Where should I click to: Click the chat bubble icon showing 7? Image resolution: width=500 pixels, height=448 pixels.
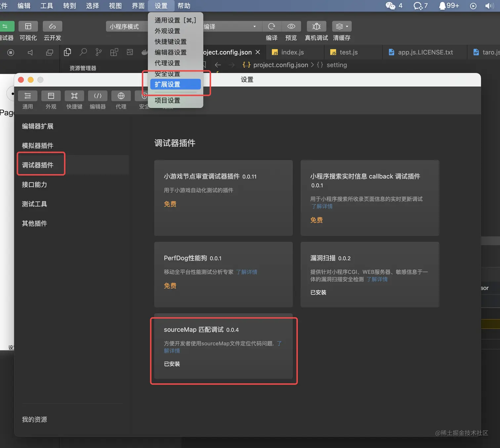[x=418, y=6]
